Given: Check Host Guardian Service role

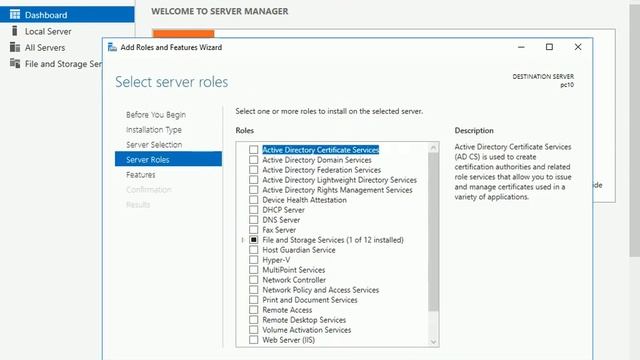Looking at the screenshot, I should (253, 250).
